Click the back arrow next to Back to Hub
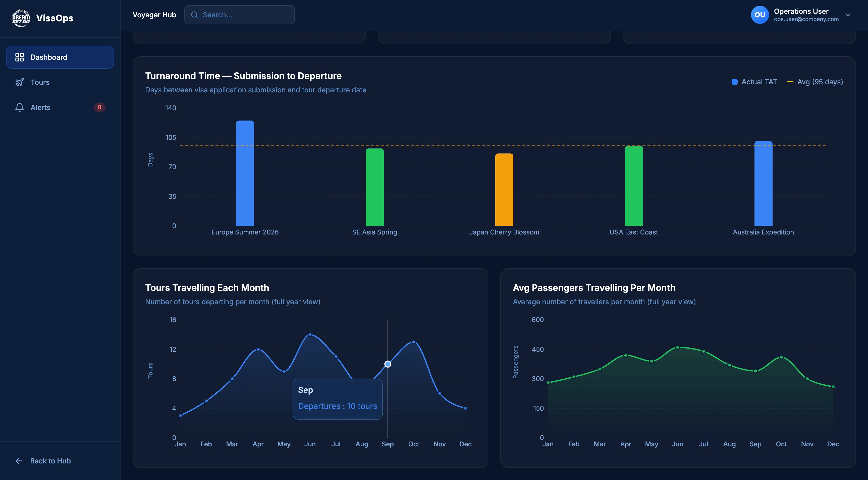This screenshot has width=868, height=480. tap(19, 461)
